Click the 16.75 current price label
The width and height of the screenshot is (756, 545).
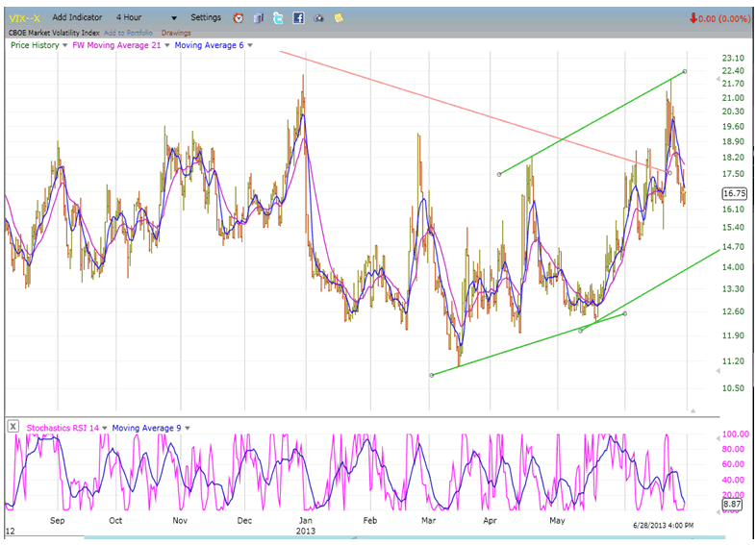point(734,193)
